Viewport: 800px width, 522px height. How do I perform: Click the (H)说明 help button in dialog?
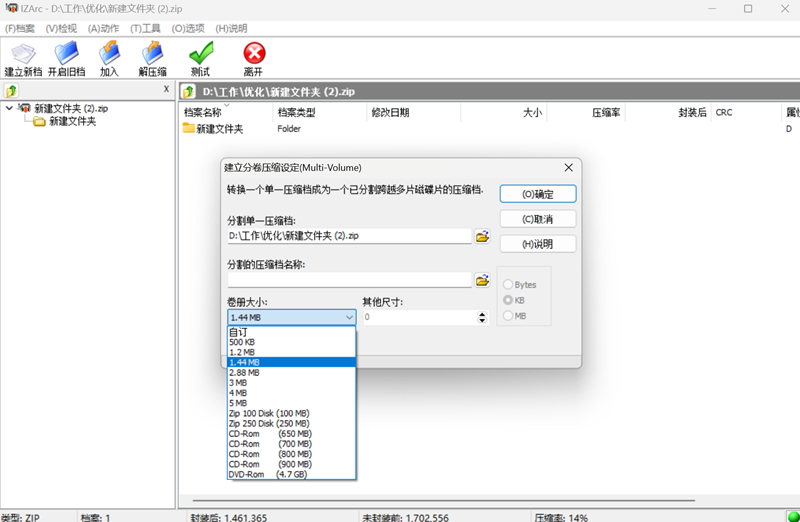[x=538, y=244]
